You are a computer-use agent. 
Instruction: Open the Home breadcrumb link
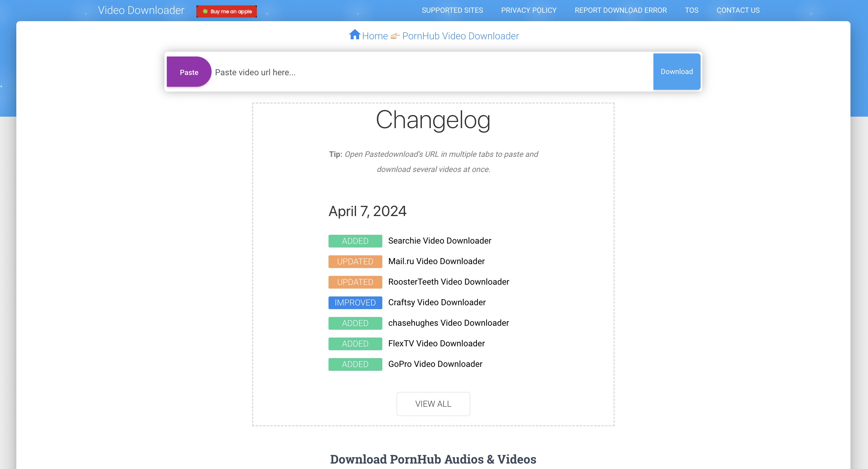coord(374,36)
